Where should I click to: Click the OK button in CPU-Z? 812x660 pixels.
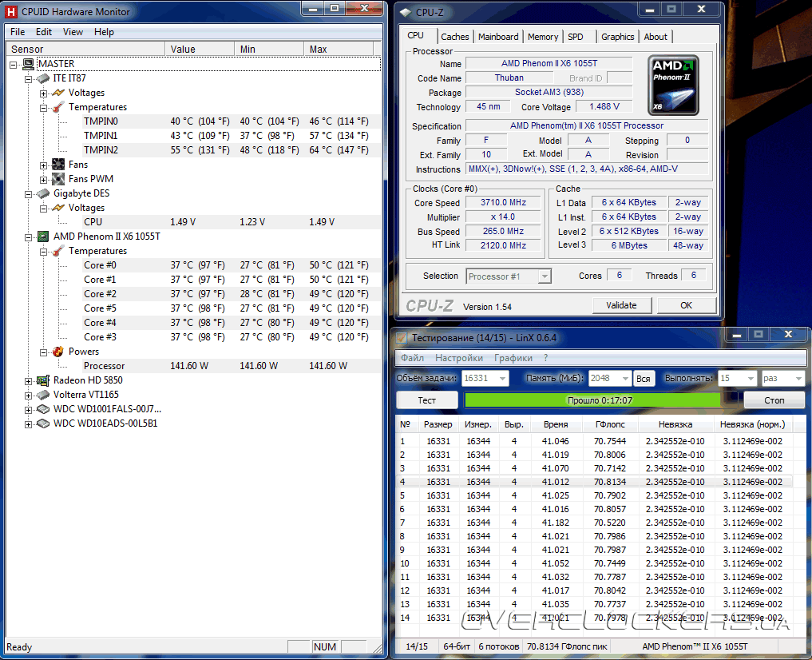tap(686, 306)
